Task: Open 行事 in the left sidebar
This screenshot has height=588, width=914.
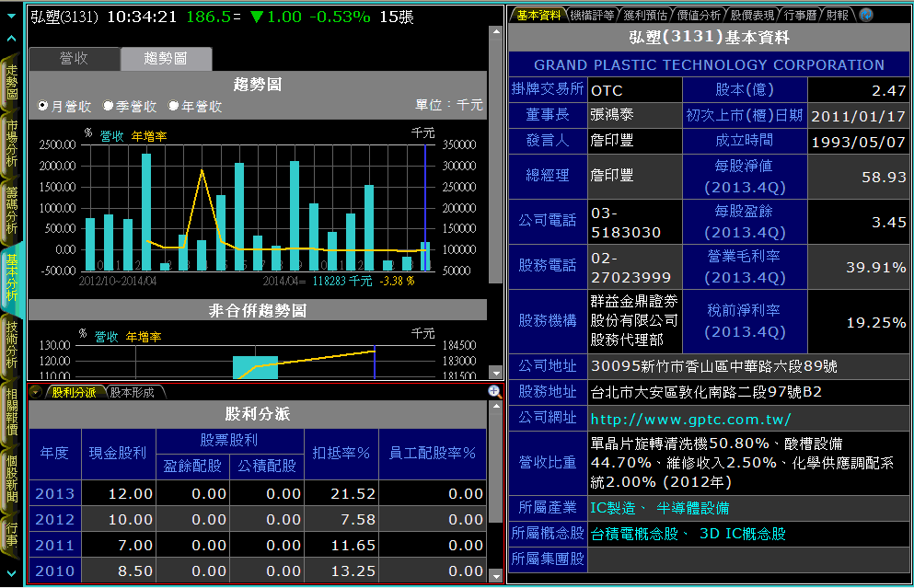Action: click(12, 536)
